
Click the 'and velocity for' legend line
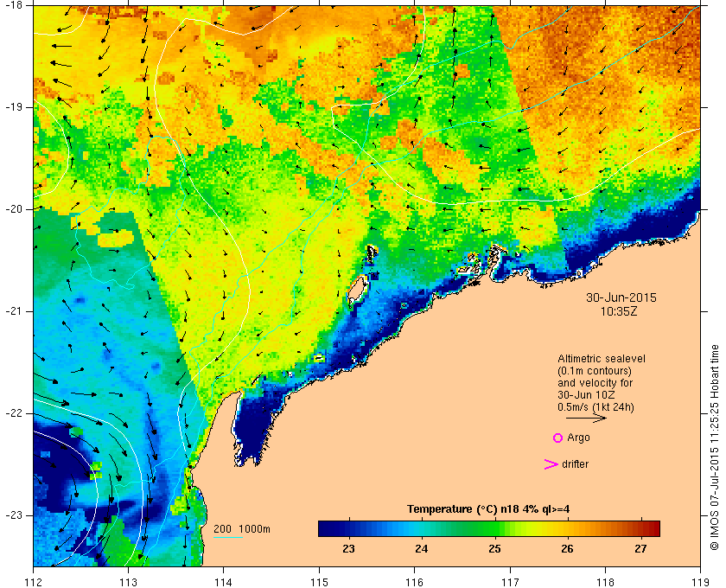click(595, 383)
